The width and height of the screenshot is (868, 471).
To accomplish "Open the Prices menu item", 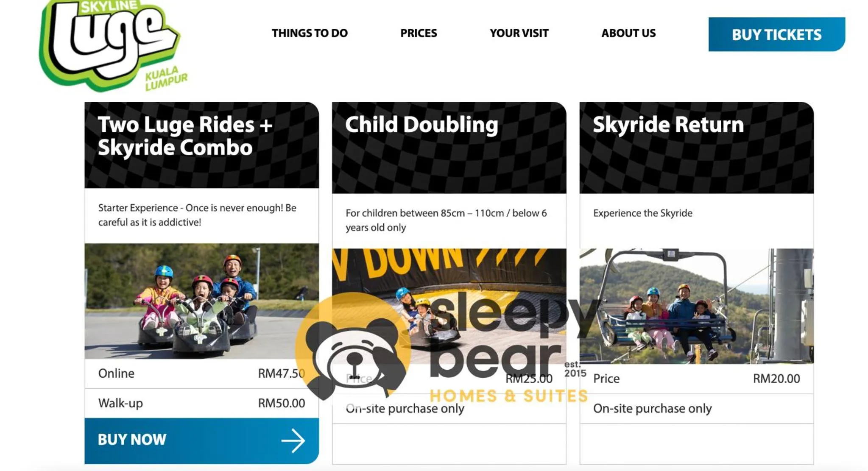I will (419, 33).
